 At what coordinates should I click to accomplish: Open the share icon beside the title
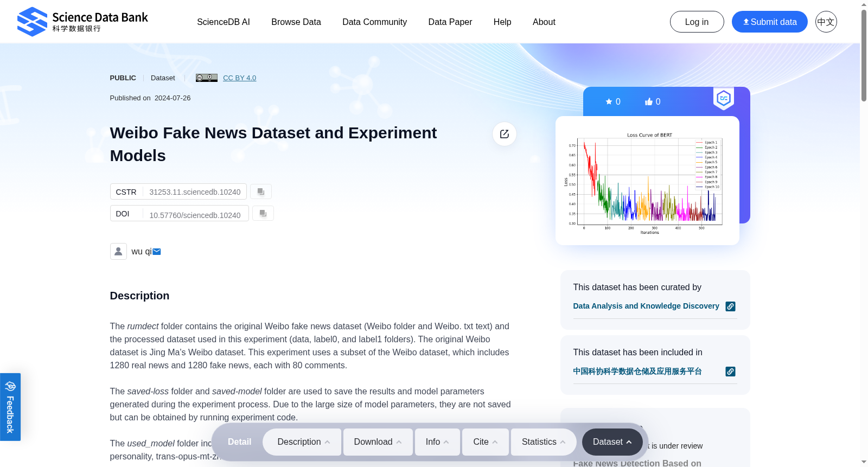tap(505, 134)
